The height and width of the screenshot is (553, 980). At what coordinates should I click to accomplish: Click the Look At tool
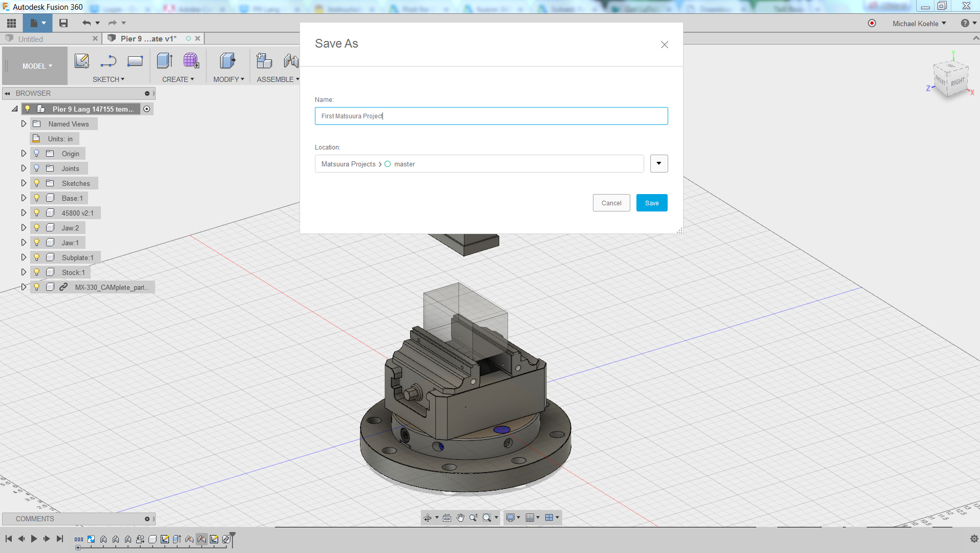[446, 518]
